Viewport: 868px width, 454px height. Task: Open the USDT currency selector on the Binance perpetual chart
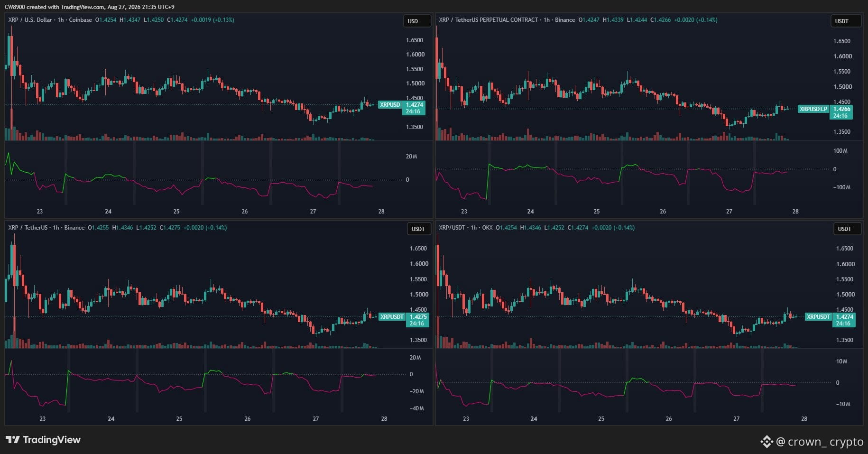(x=846, y=21)
